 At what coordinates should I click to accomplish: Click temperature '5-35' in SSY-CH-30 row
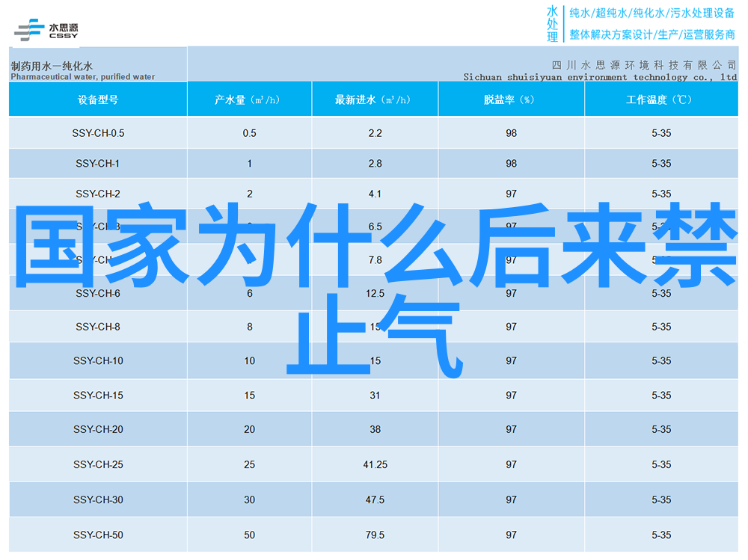661,500
